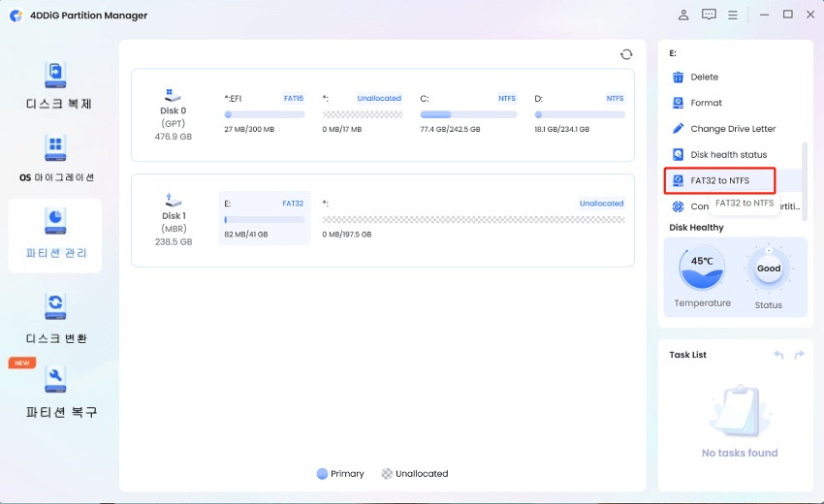Minimize the 4DDiG Partition Manager window
Viewport: 824px width, 504px height.
pyautogui.click(x=764, y=16)
